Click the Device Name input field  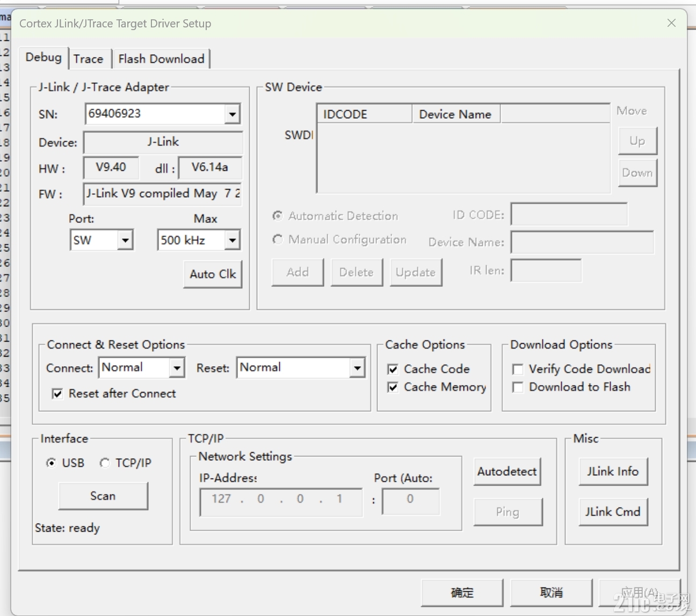(x=582, y=242)
